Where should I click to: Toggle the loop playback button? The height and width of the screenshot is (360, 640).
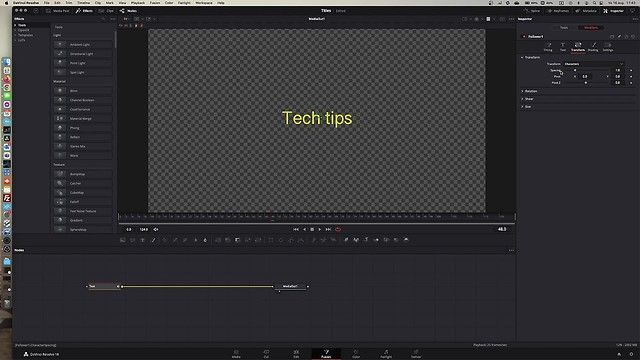[338, 229]
